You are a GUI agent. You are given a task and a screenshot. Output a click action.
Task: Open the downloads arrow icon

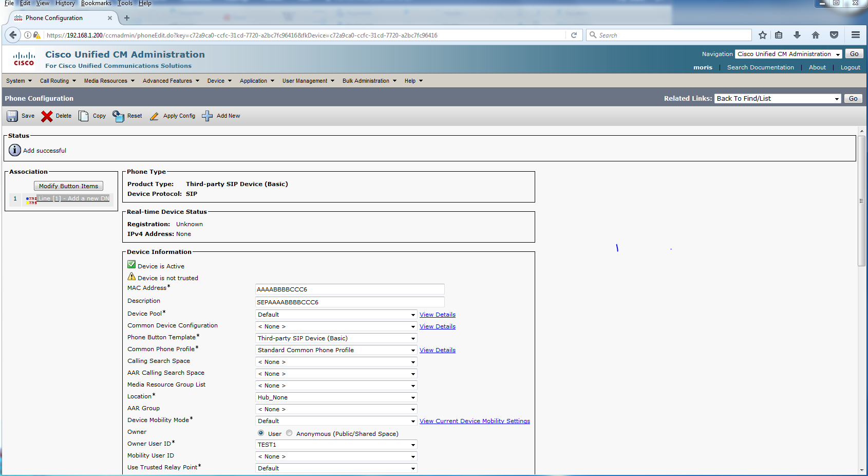pyautogui.click(x=797, y=35)
